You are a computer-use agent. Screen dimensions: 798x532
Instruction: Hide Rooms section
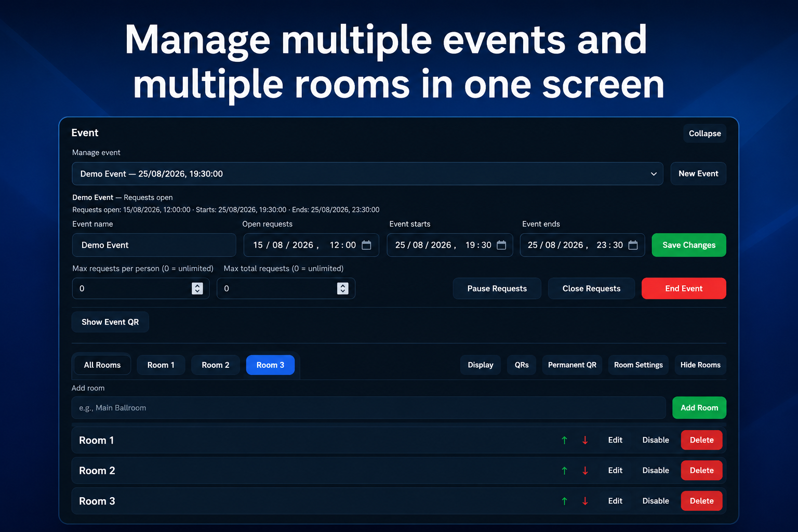[700, 365]
